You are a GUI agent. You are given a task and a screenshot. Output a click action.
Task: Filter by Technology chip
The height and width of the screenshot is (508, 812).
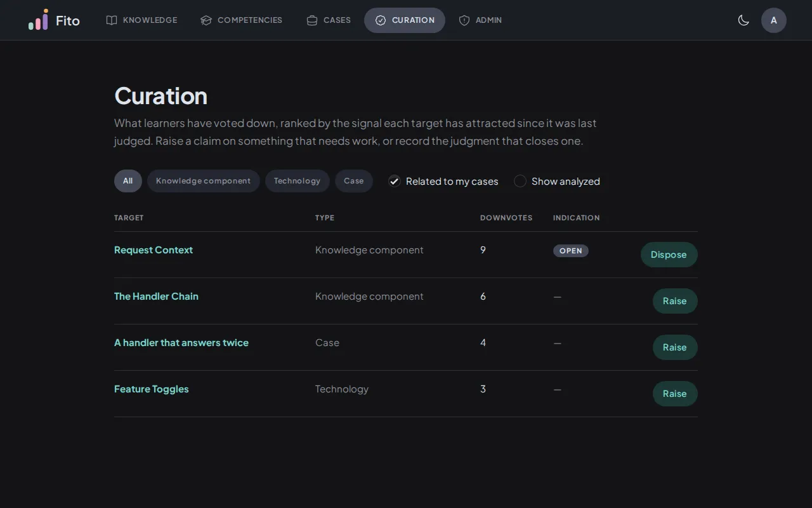[x=298, y=181]
